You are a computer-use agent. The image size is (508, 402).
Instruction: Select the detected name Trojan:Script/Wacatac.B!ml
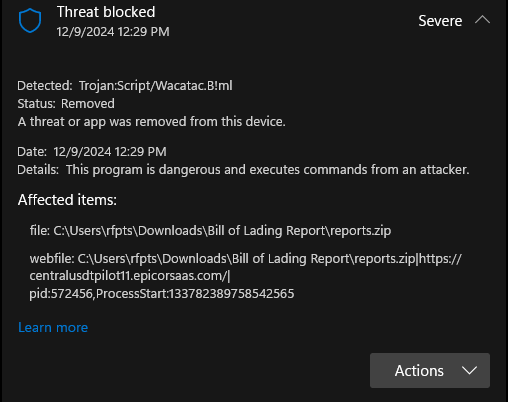pos(156,86)
